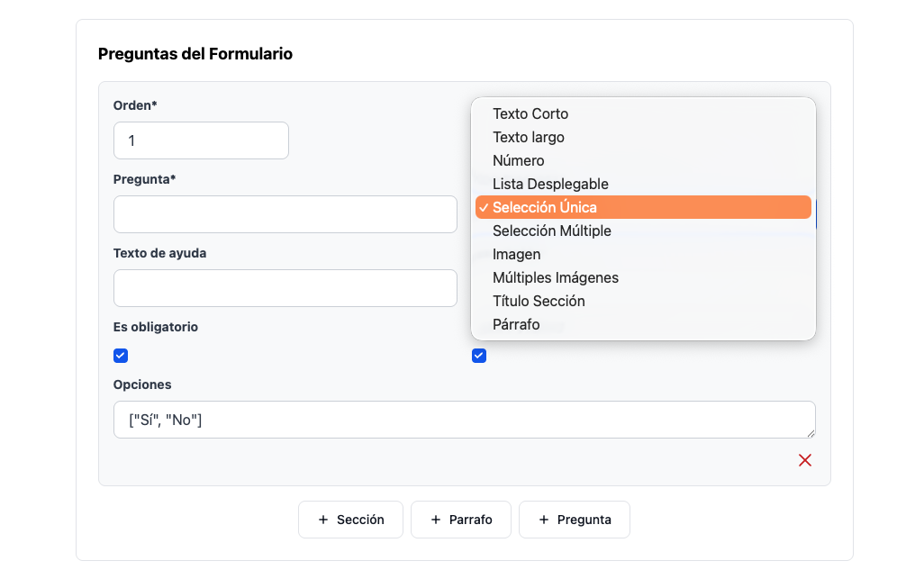Toggle the checkbox below the dropdown list
Viewport: 924px width, 579px height.
[479, 356]
